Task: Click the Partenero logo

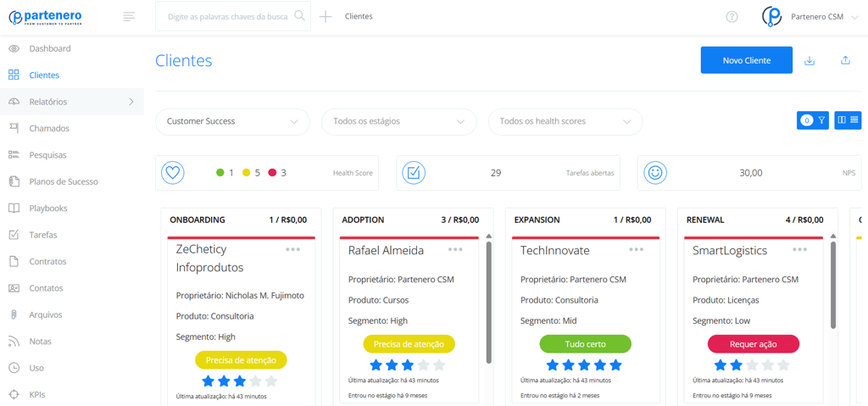Action: (46, 17)
